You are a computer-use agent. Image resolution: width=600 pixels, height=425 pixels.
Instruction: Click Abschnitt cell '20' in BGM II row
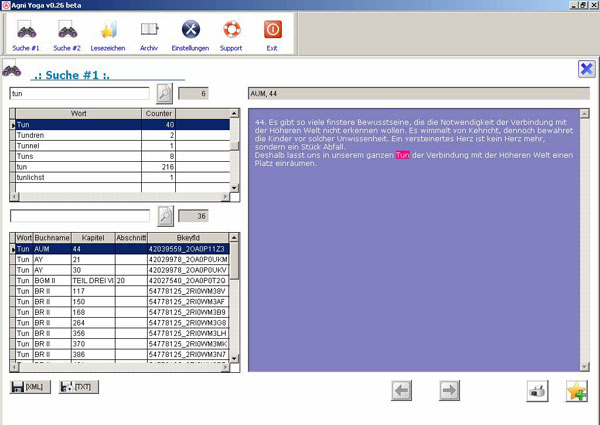tap(131, 281)
